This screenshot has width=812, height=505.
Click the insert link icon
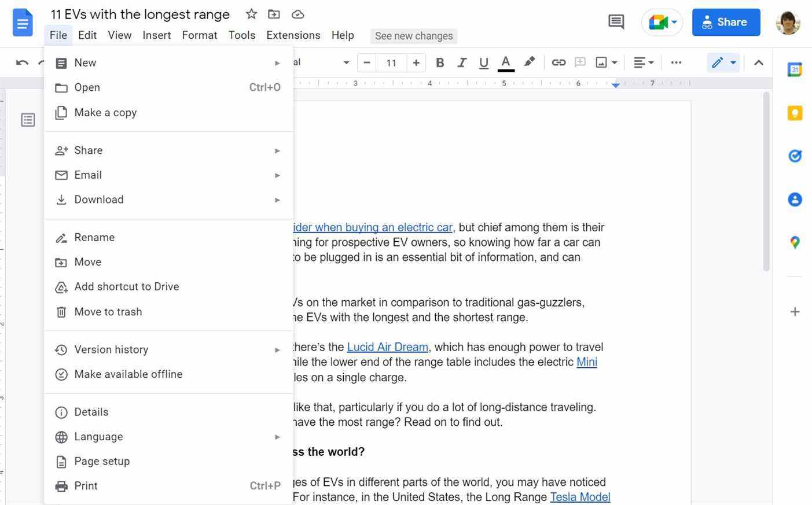[559, 62]
